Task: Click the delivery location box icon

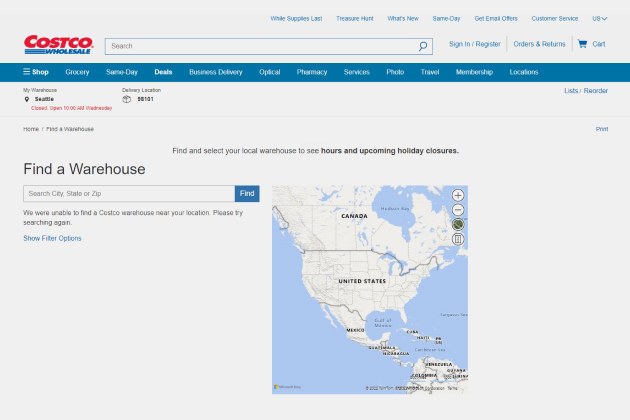Action: [x=127, y=99]
